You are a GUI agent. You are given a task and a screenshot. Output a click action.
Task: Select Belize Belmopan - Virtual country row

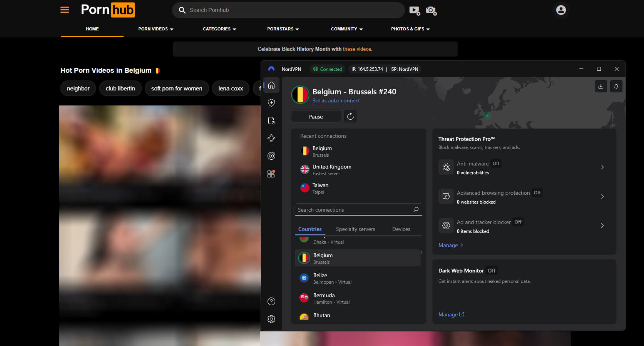click(x=358, y=278)
